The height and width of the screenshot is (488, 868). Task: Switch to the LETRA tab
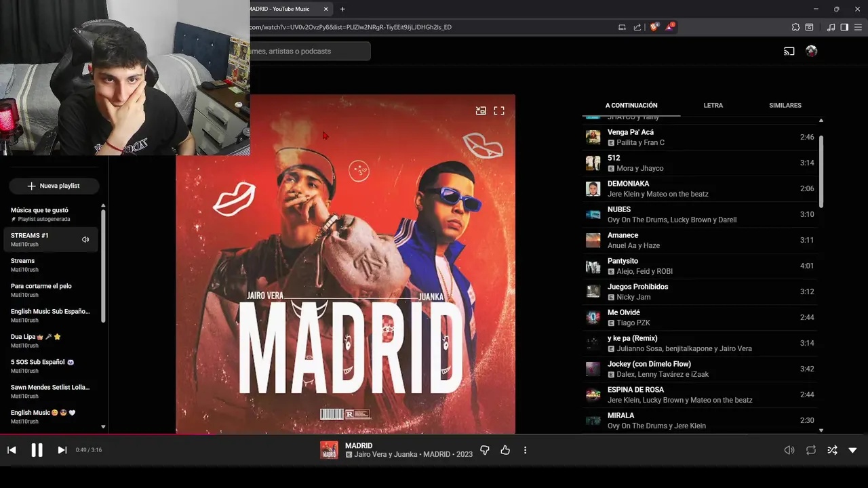tap(713, 105)
